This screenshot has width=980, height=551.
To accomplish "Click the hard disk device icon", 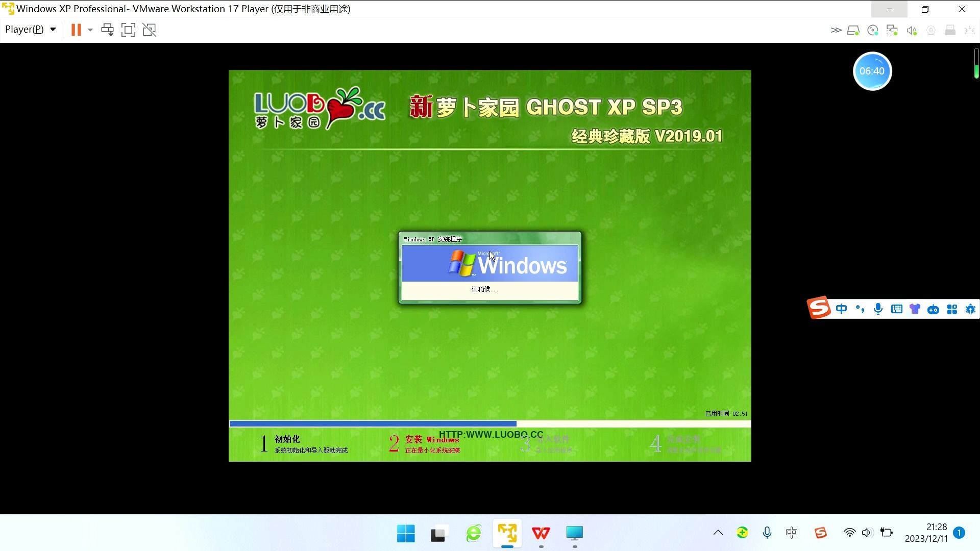I will pos(853,30).
